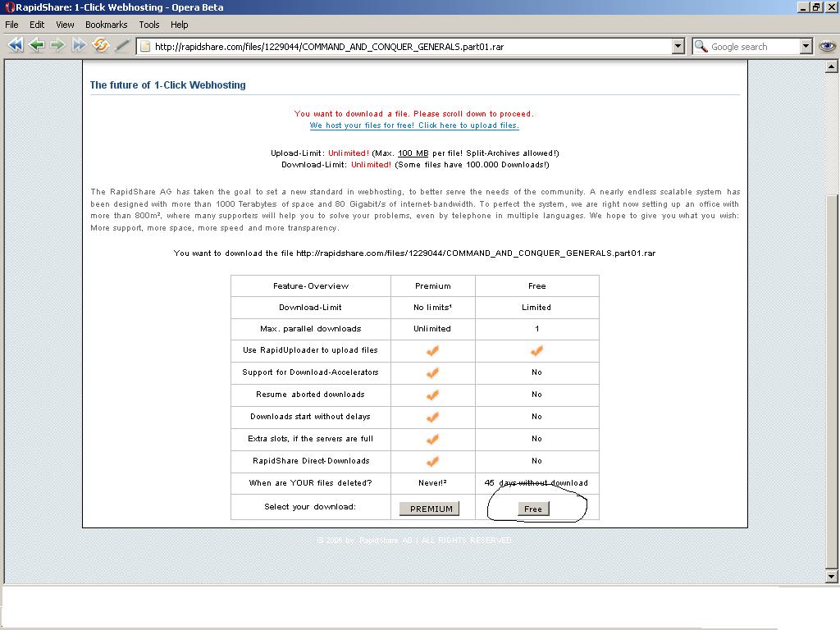This screenshot has width=840, height=630.
Task: Click the 'Max. parallel downloads' row label
Action: 311,329
